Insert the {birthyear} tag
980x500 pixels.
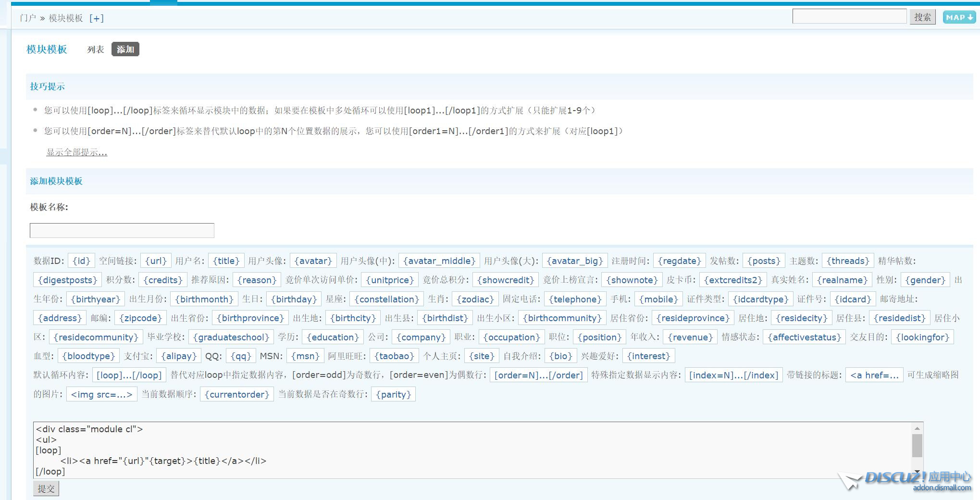tap(96, 300)
